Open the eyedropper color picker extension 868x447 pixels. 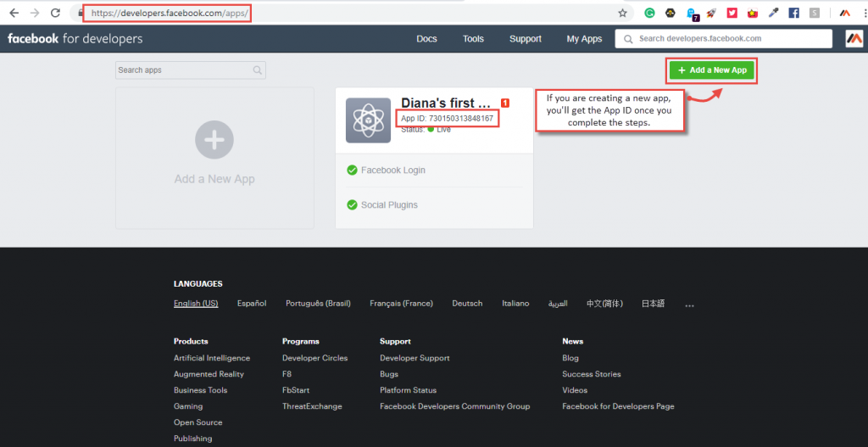point(773,13)
